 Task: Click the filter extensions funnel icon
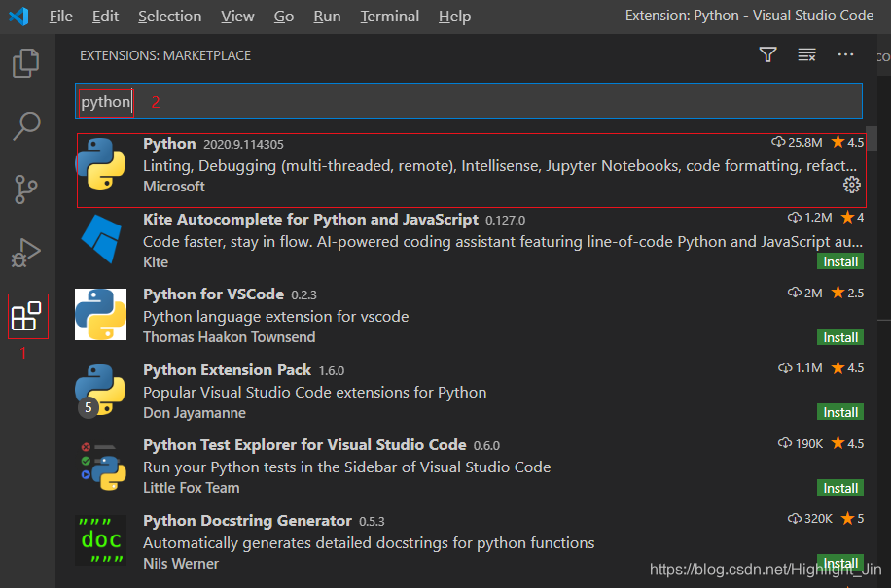coord(768,55)
